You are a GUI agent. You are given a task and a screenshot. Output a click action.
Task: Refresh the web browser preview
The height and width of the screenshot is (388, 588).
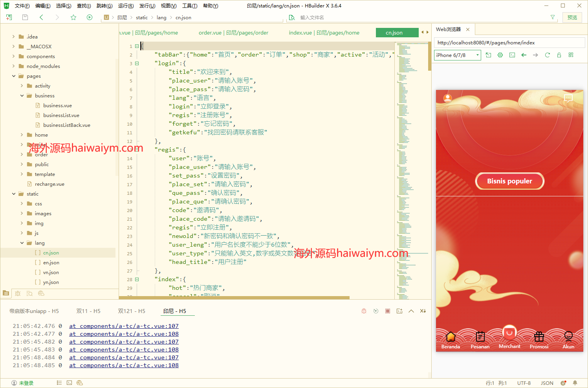[547, 55]
